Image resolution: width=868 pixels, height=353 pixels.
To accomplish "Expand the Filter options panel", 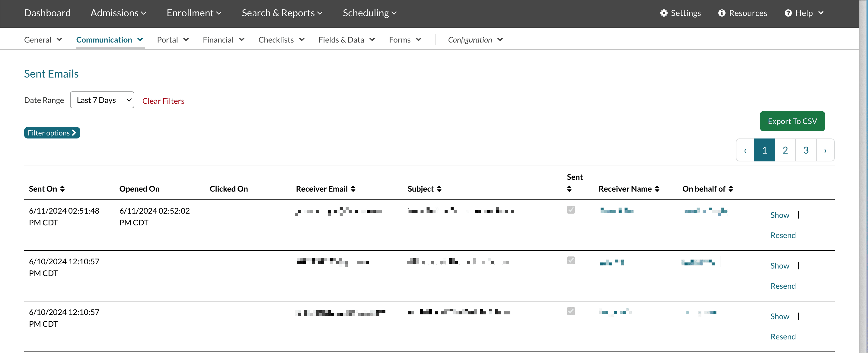I will point(52,133).
